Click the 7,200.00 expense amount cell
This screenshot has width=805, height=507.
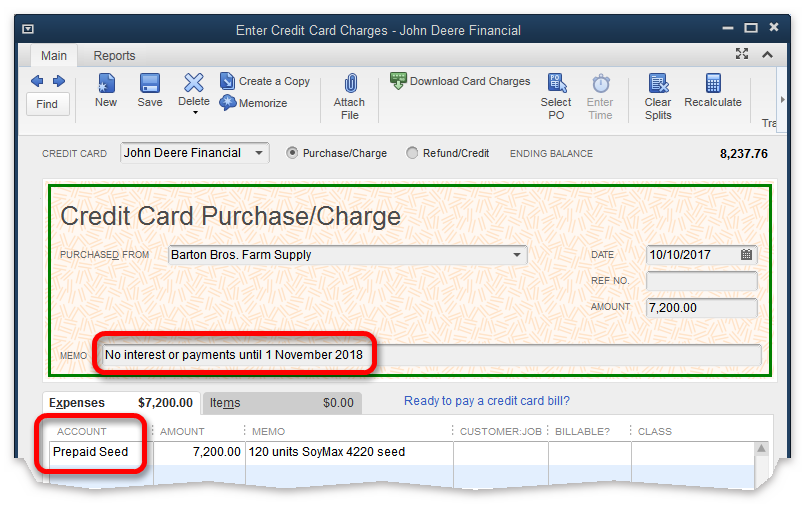point(199,452)
